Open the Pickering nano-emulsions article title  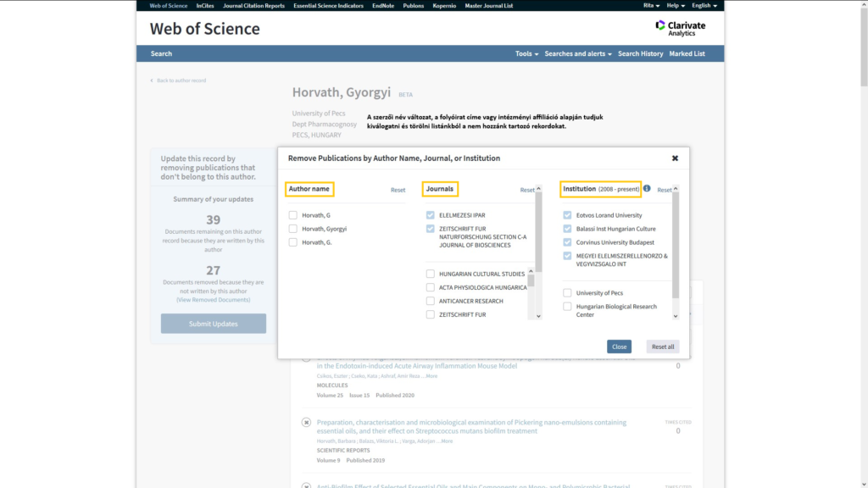[x=471, y=427]
